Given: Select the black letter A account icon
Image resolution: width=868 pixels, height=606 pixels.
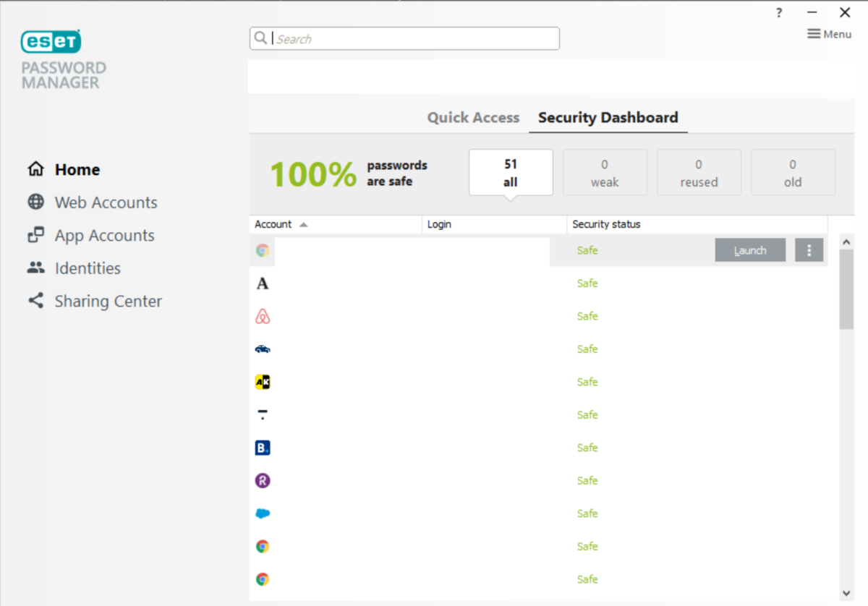Looking at the screenshot, I should 263,283.
